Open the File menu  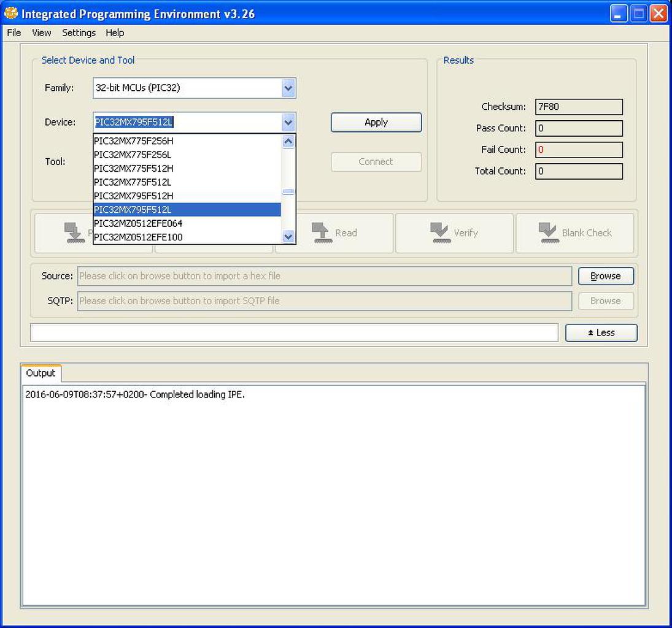tap(14, 33)
